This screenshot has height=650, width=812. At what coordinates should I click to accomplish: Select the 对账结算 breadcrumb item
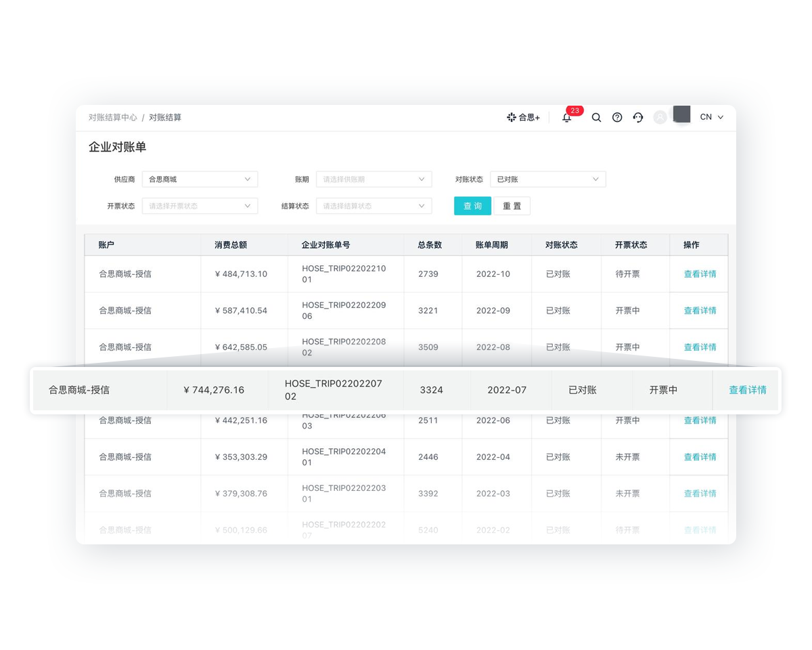(x=165, y=117)
